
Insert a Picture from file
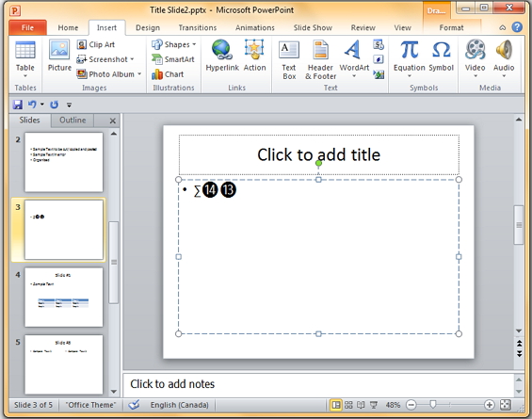(59, 56)
